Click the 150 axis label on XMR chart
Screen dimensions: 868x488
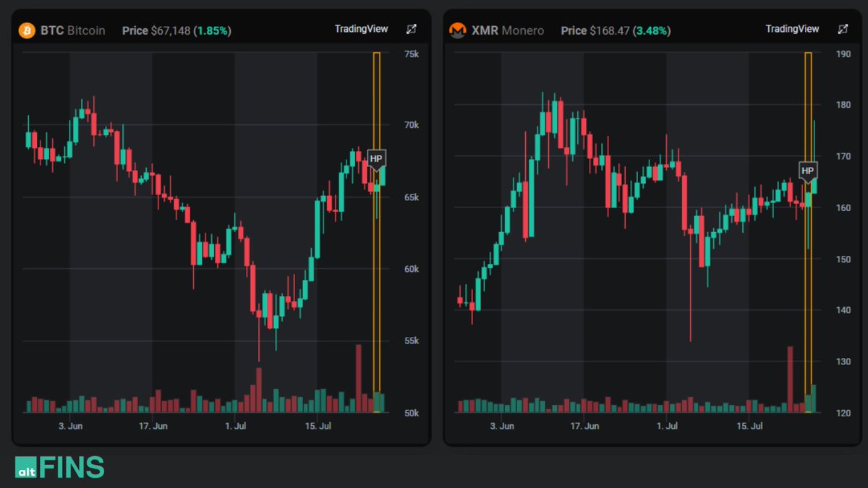(843, 259)
